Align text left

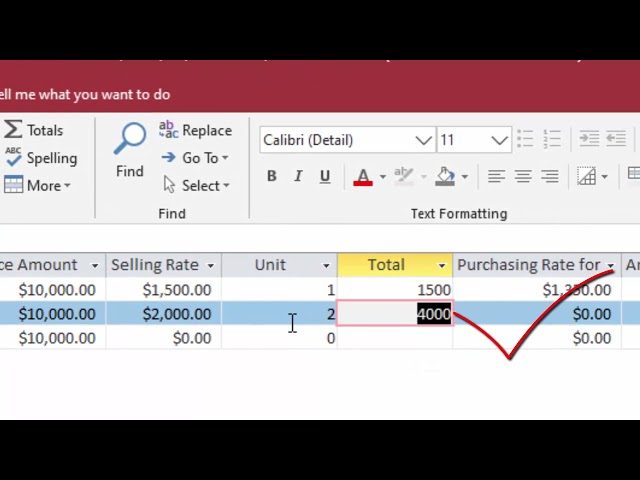[496, 176]
